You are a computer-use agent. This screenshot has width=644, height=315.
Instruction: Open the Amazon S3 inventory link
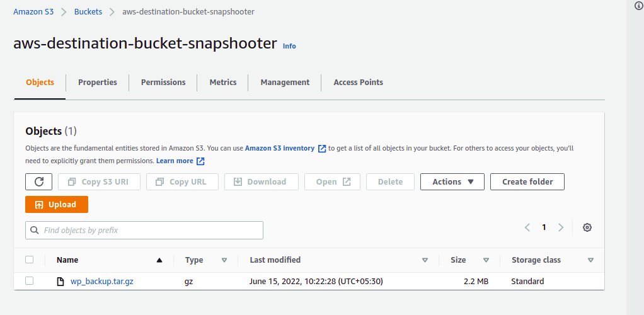point(280,148)
